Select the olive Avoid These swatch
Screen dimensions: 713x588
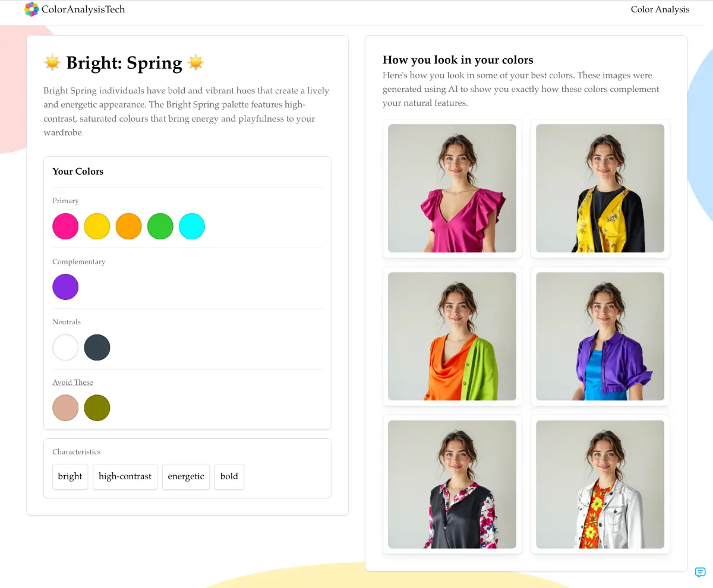tap(97, 407)
